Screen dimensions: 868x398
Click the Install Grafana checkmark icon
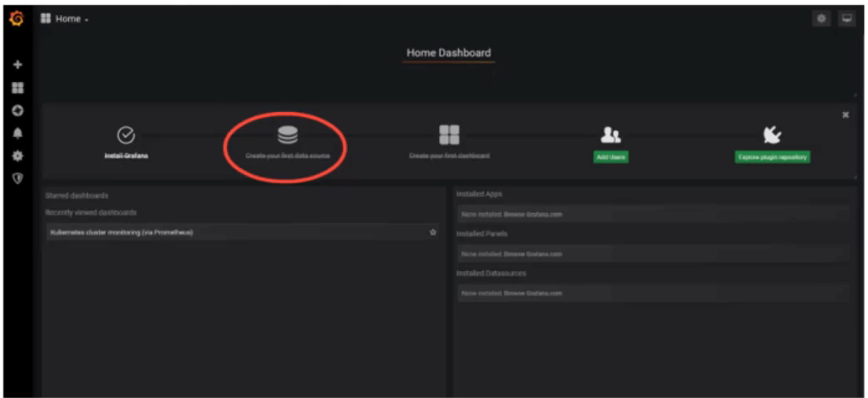click(x=126, y=134)
